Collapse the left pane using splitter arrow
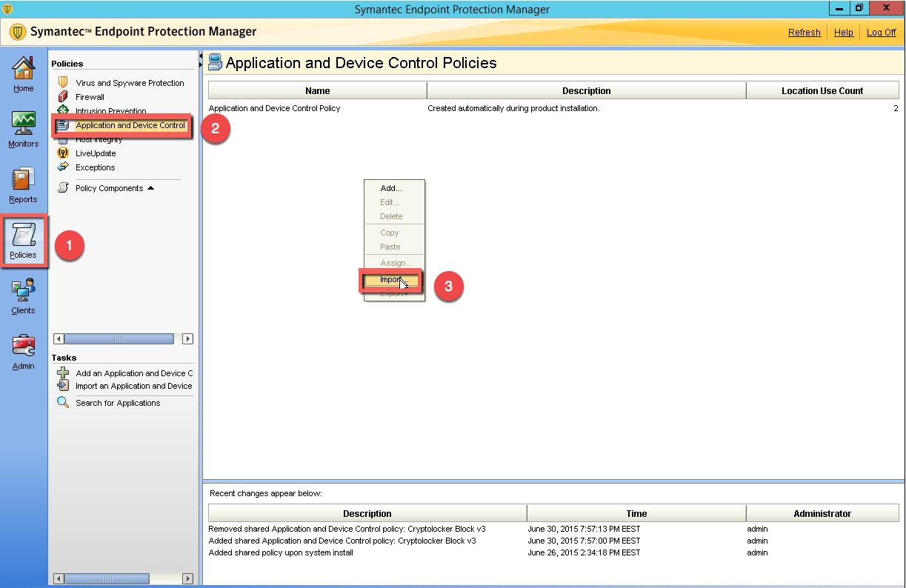This screenshot has height=588, width=906. pos(201,56)
